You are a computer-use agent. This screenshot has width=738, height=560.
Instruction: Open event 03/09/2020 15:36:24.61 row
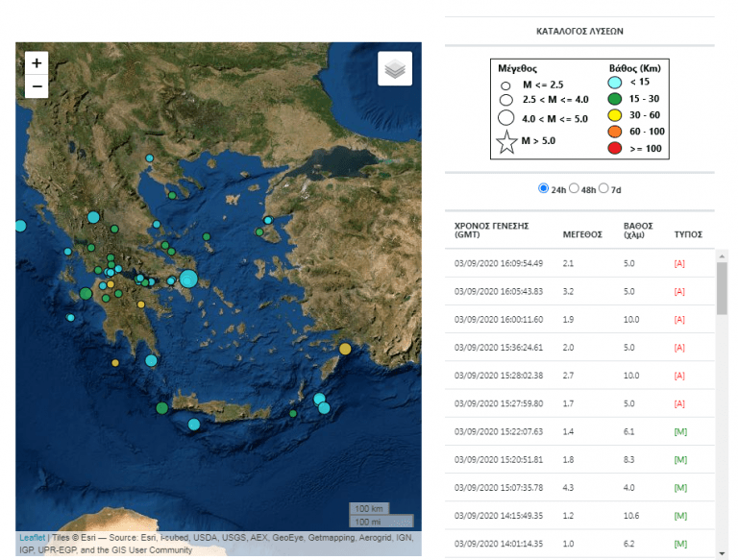[579, 348]
